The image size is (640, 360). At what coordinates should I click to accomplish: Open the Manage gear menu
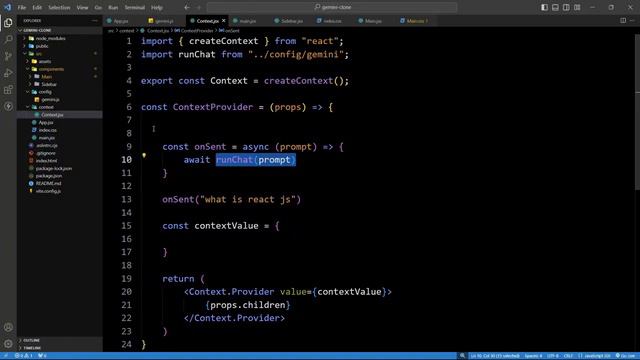[x=8, y=344]
